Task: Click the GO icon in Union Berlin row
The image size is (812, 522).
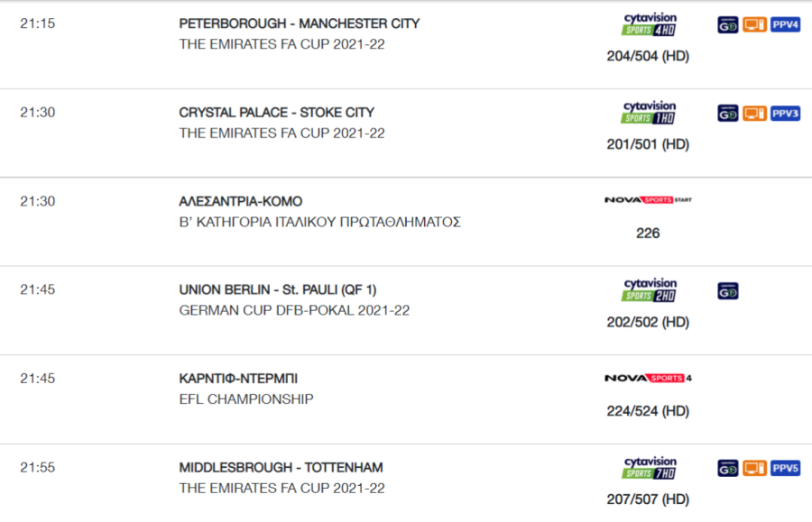Action: [x=727, y=290]
